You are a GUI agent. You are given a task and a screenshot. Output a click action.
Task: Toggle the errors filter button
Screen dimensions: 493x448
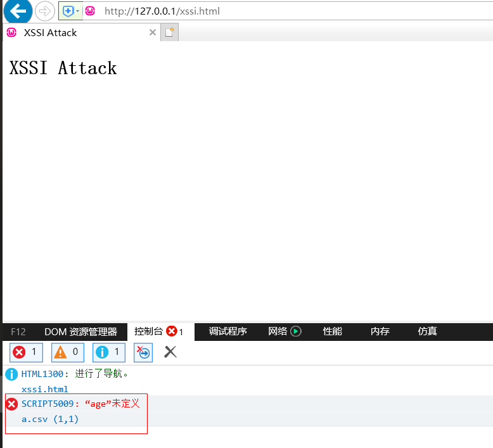click(26, 352)
